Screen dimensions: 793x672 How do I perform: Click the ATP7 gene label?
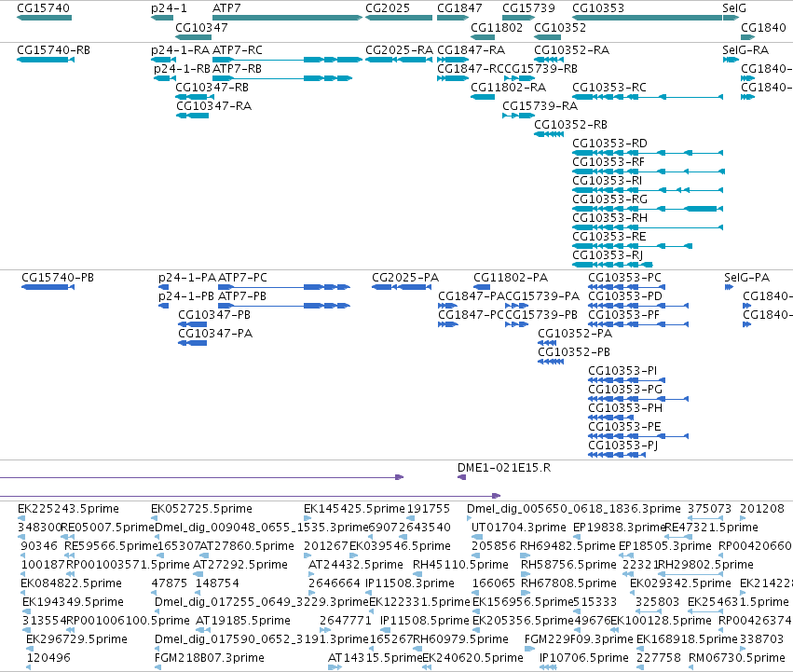[x=226, y=8]
